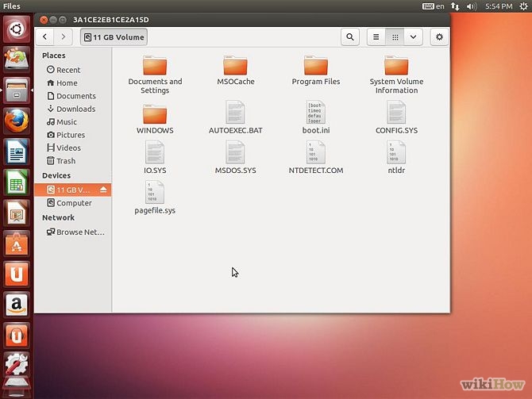Open LibreOffice Impress from the launcher
This screenshot has width=532, height=399.
tap(17, 213)
